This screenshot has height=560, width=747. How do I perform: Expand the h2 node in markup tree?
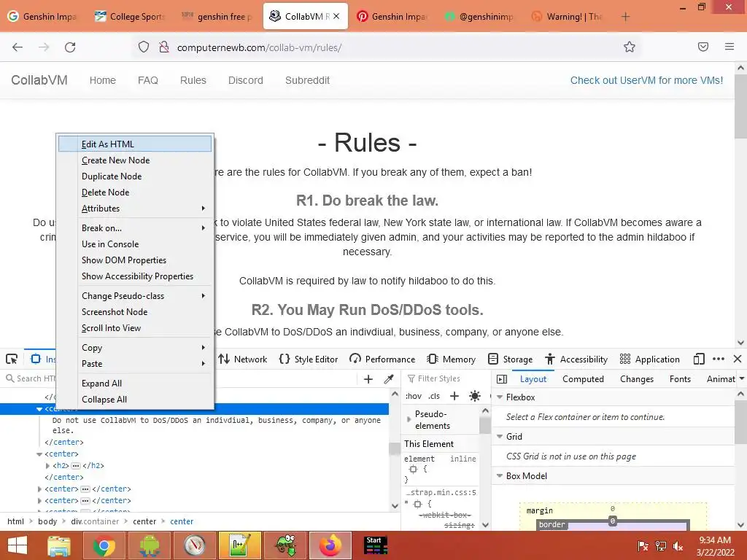47,466
